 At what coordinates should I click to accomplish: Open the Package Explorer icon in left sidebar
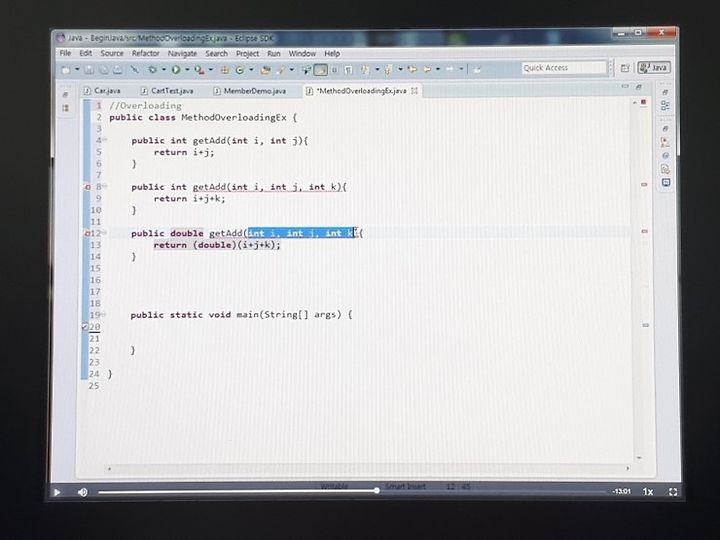pos(65,108)
